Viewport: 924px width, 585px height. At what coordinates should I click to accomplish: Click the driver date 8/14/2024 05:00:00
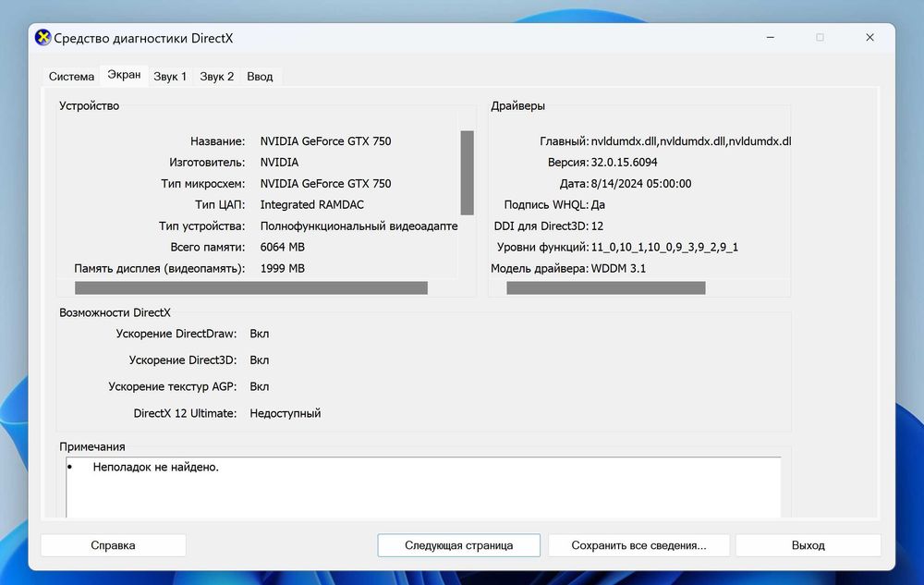pos(641,184)
